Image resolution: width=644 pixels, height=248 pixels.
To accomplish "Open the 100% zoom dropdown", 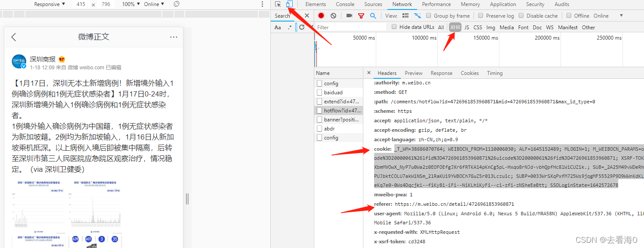I will [x=131, y=4].
